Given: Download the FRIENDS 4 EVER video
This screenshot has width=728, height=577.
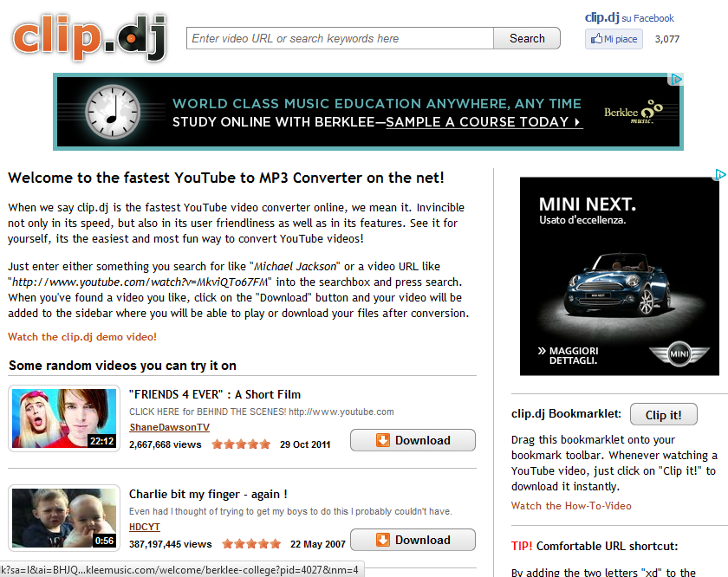Looking at the screenshot, I should click(x=413, y=440).
